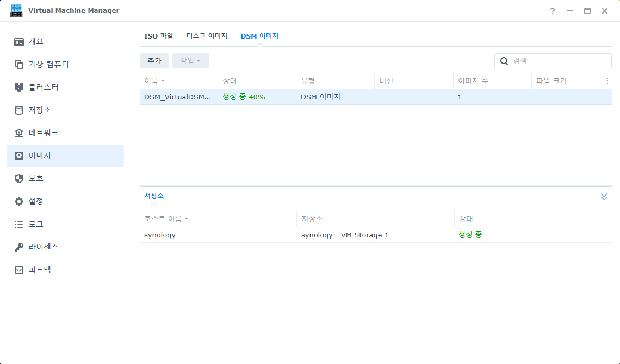The image size is (620, 364).
Task: Click the 상태 column header in image table
Action: (x=257, y=81)
